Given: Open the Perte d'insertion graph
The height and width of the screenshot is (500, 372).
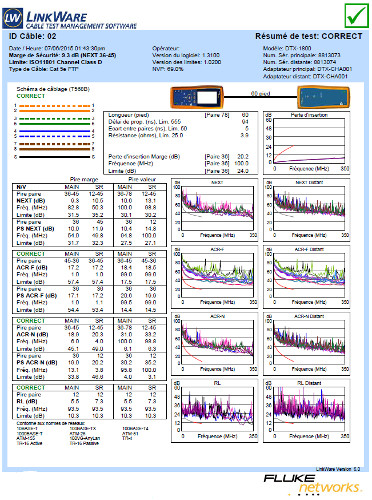Looking at the screenshot, I should [307, 143].
